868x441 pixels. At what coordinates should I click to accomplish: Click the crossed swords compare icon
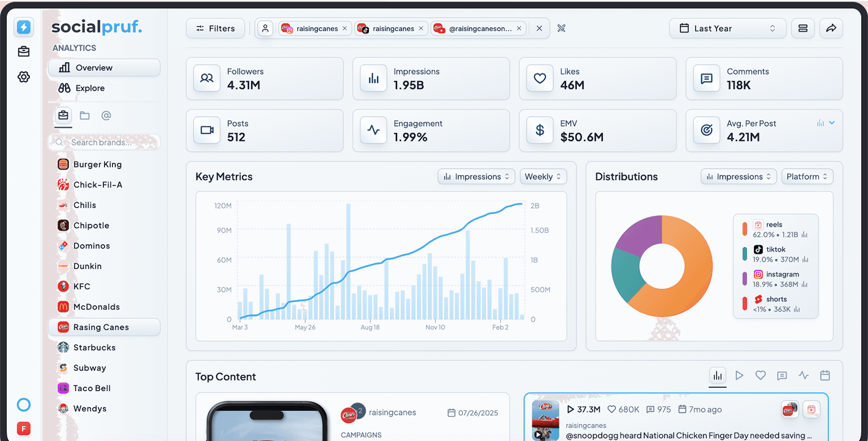(561, 28)
